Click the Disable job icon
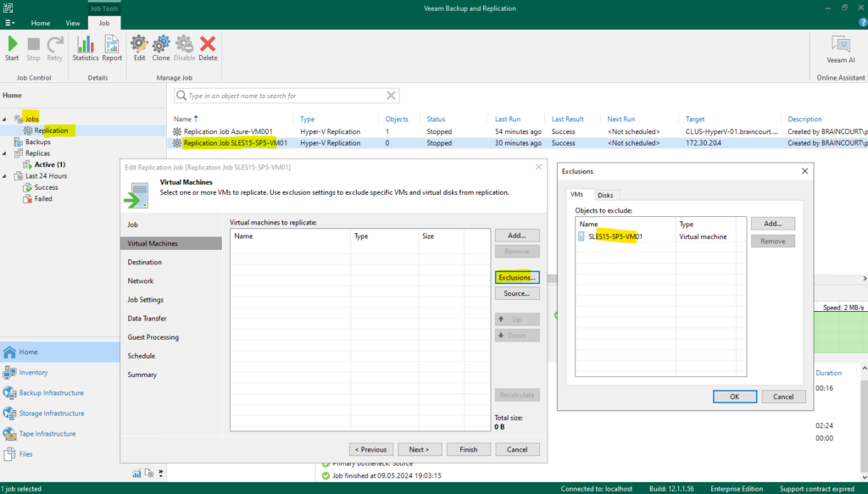 click(x=184, y=48)
